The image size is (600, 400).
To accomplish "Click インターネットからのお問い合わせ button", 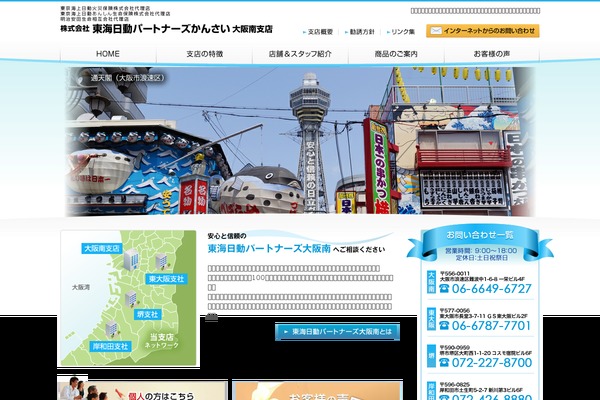I will [483, 31].
